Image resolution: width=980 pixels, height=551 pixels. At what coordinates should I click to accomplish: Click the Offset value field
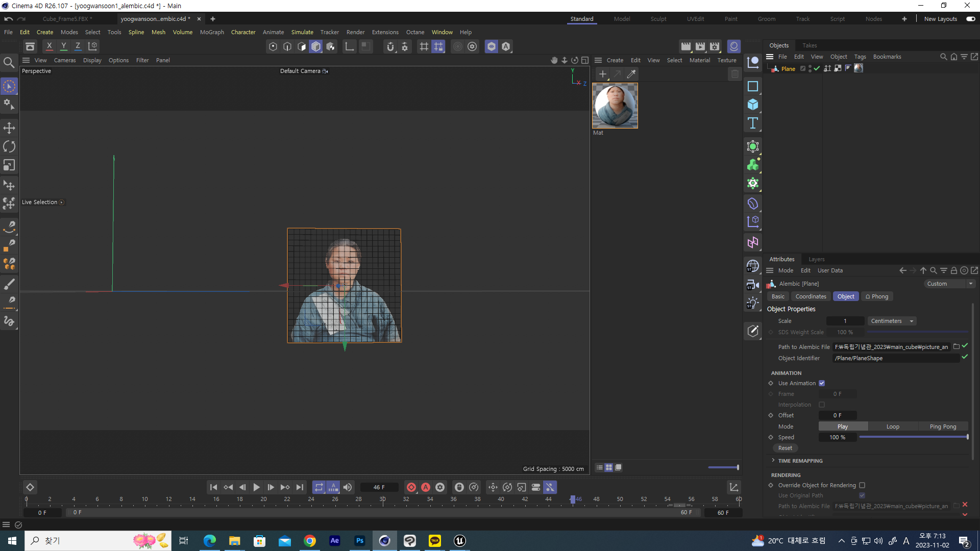[x=838, y=415]
